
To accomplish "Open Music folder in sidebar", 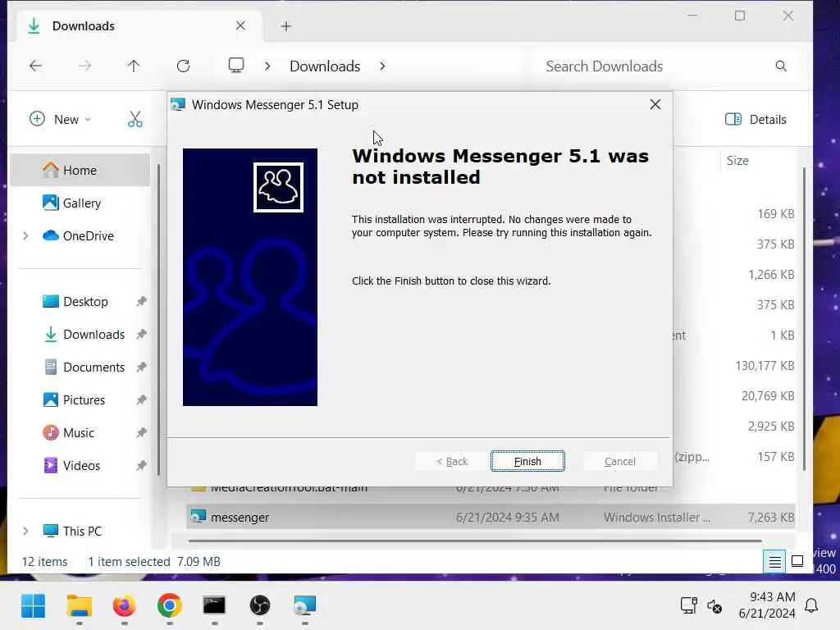I will click(79, 433).
